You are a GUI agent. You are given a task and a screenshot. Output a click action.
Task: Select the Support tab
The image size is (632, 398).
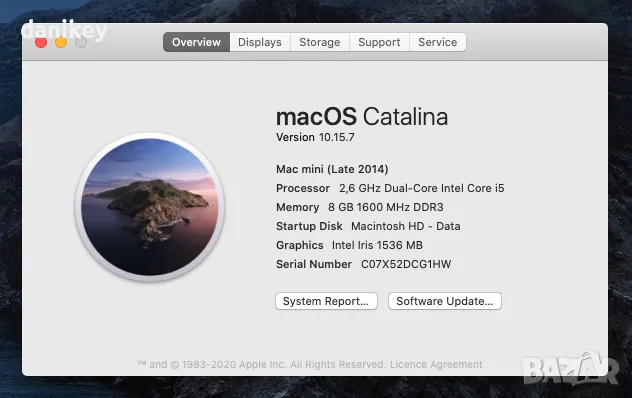click(379, 42)
